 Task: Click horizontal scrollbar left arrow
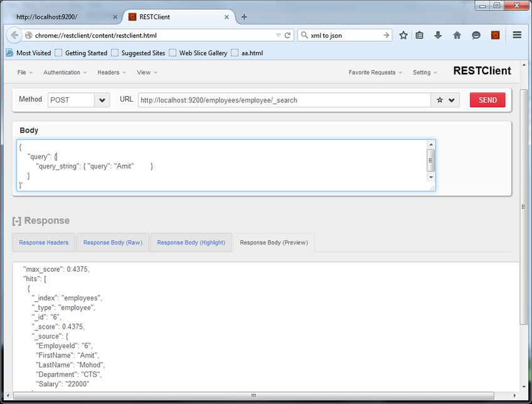coord(8,395)
